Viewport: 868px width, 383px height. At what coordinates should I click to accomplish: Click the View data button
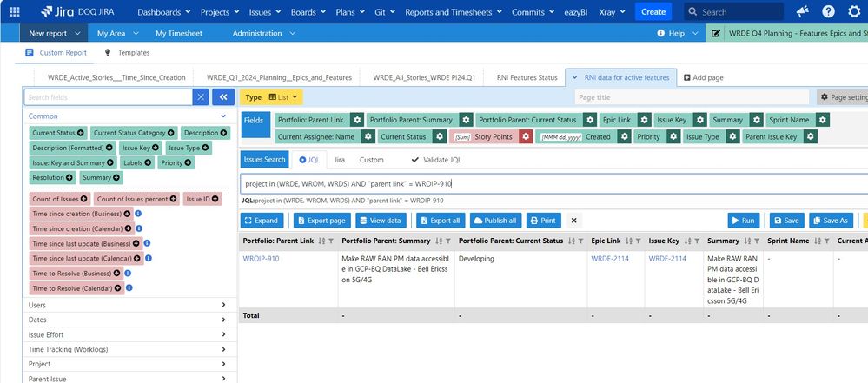point(381,221)
